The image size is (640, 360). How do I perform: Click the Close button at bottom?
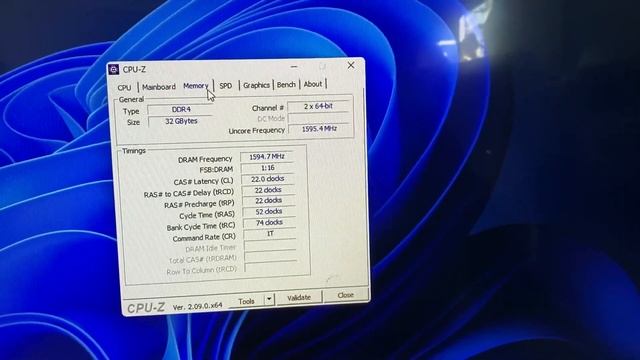point(345,295)
